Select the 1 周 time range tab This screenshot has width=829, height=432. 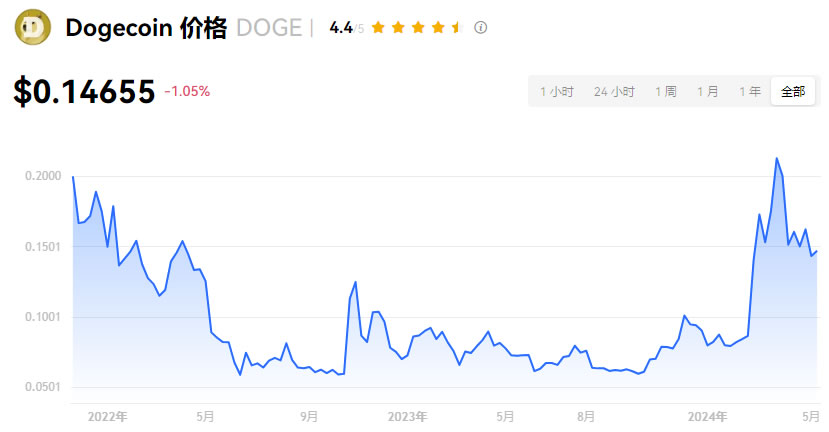click(666, 91)
